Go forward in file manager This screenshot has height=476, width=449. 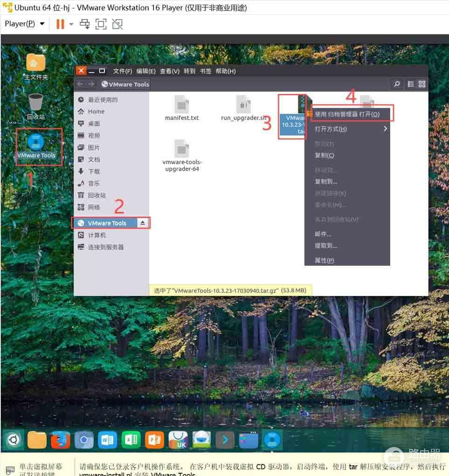pos(91,84)
